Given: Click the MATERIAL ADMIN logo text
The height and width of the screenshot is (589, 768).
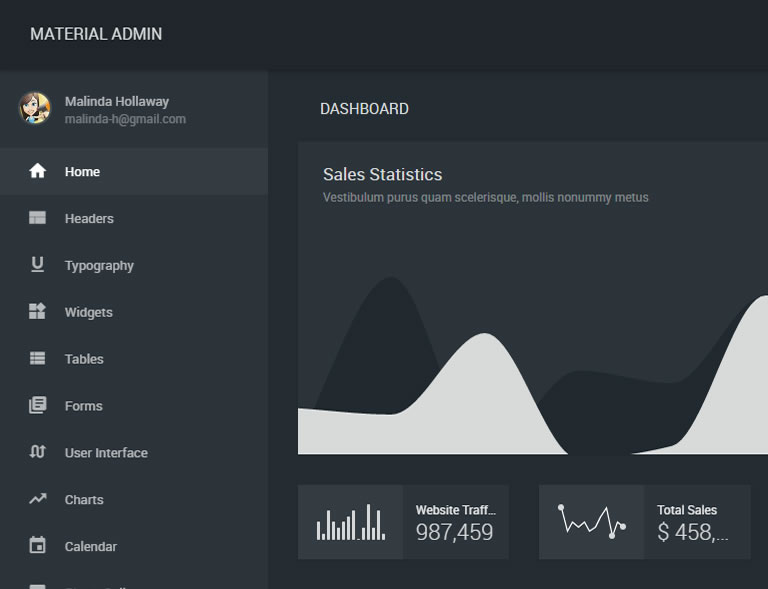Looking at the screenshot, I should [x=96, y=34].
